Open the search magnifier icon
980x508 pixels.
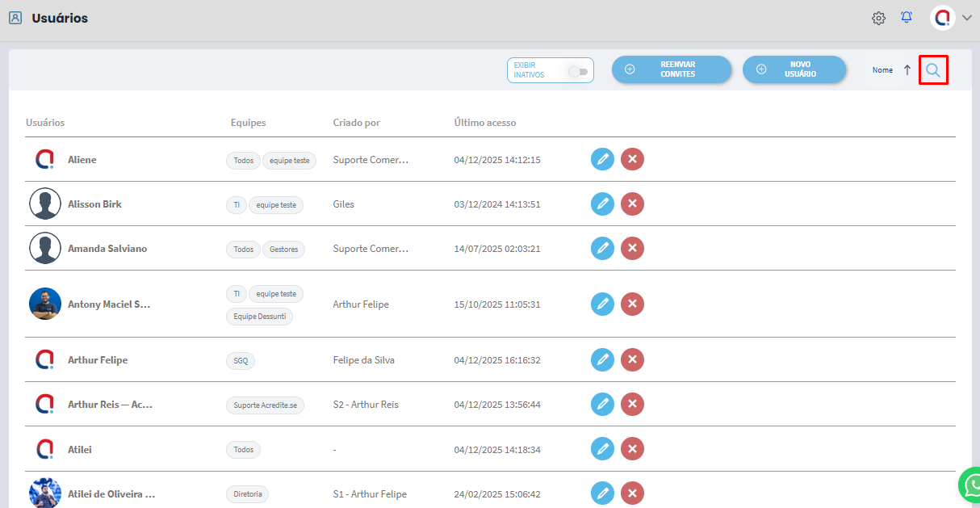[x=933, y=70]
